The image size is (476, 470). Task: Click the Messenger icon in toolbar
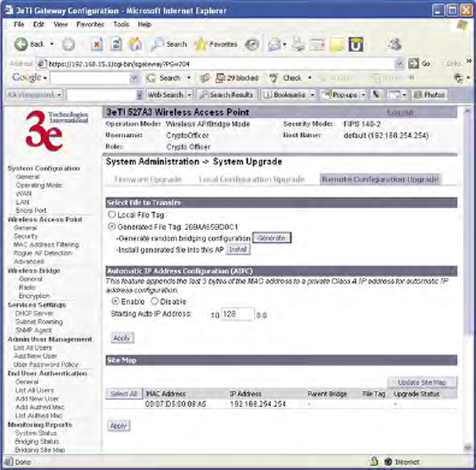pyautogui.click(x=395, y=45)
